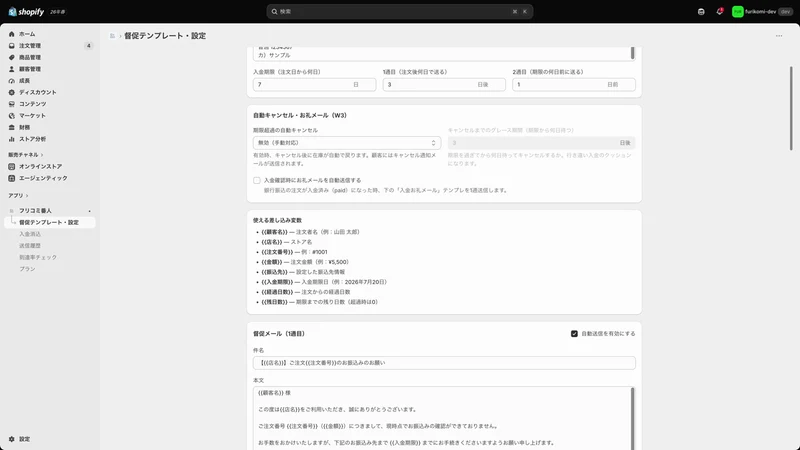Viewport: 800px width, 450px height.
Task: Click the main page vertical scrollbar
Action: (x=791, y=108)
